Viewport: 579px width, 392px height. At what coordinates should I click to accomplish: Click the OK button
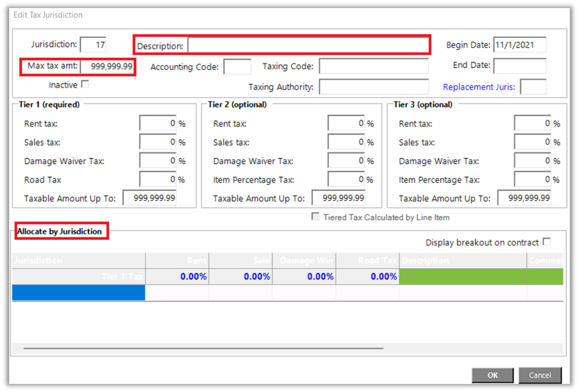[x=492, y=375]
